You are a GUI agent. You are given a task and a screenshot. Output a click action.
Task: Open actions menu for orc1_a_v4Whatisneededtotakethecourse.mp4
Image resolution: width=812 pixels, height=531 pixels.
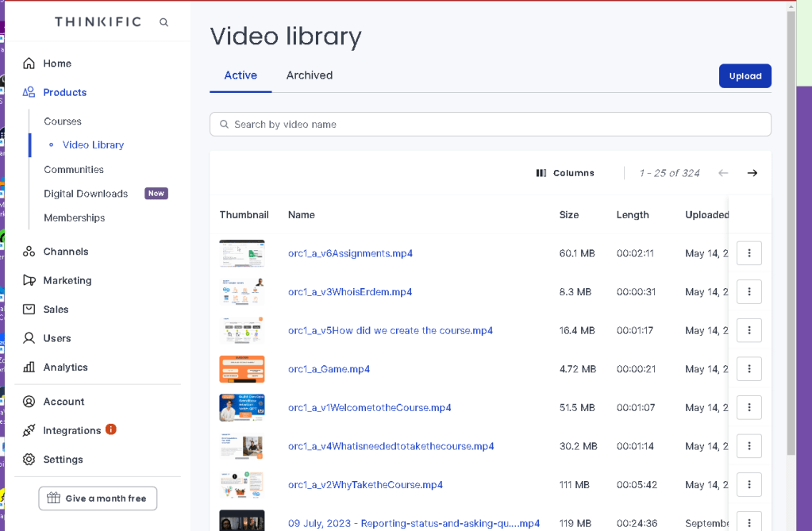tap(749, 446)
